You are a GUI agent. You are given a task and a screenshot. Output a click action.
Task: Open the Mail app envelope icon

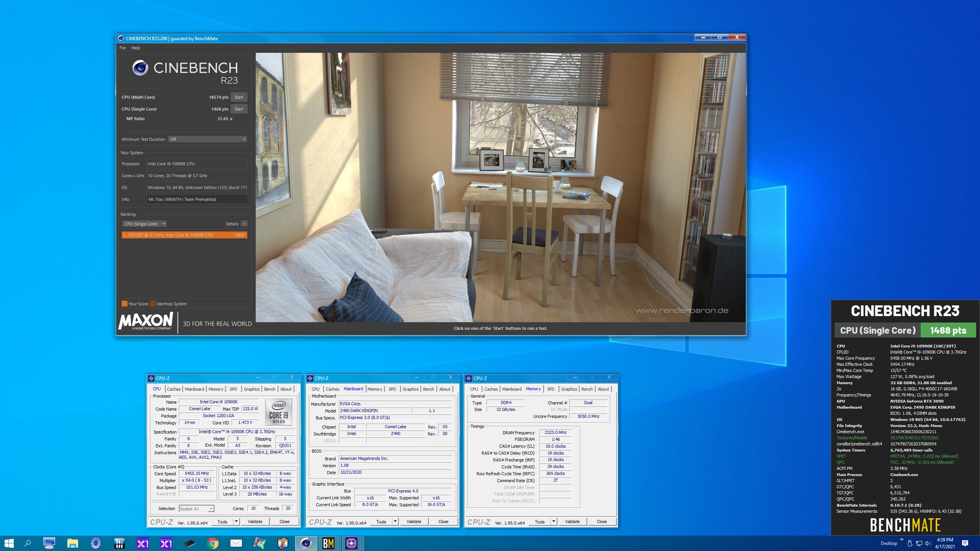(x=236, y=543)
